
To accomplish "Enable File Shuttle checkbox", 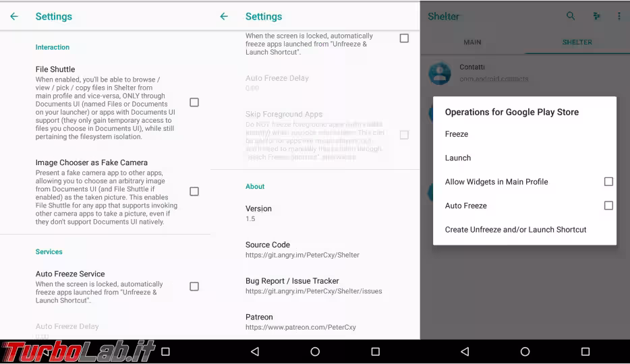I will click(194, 102).
